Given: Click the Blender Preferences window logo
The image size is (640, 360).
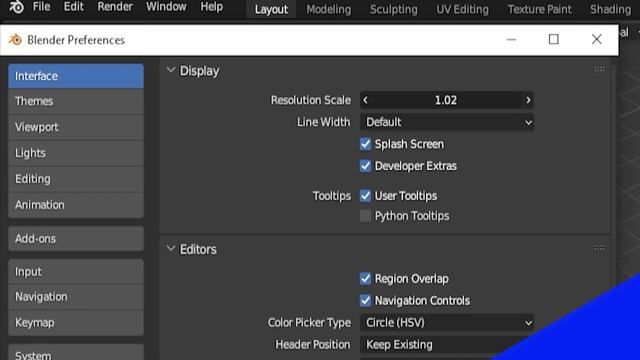Looking at the screenshot, I should point(15,40).
